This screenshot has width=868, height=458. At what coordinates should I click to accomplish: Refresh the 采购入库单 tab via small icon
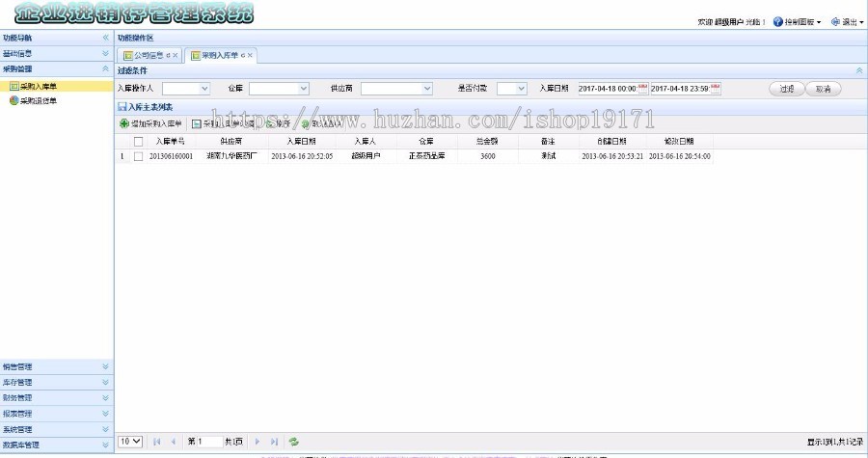coord(242,55)
